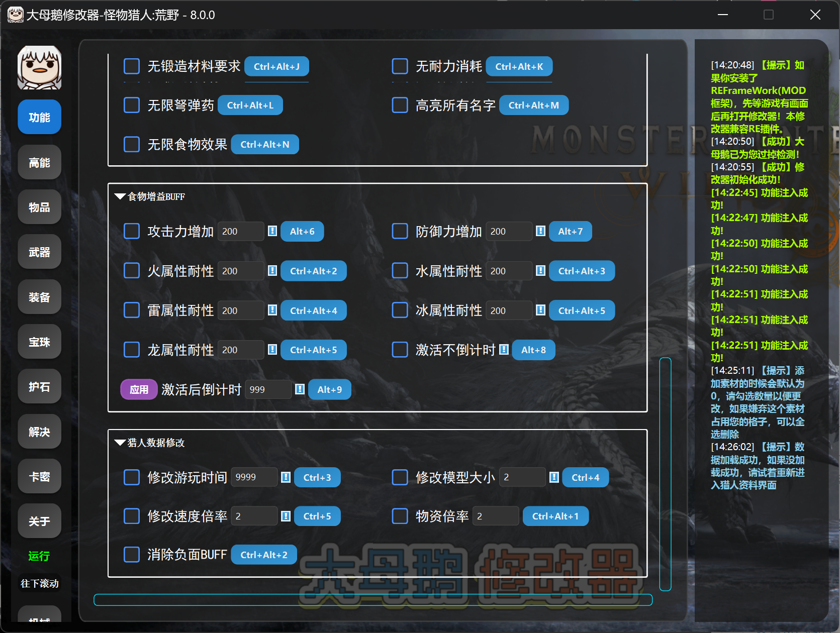This screenshot has width=840, height=633.
Task: Click the info icon beside 修改游玩时间
Action: pos(286,477)
